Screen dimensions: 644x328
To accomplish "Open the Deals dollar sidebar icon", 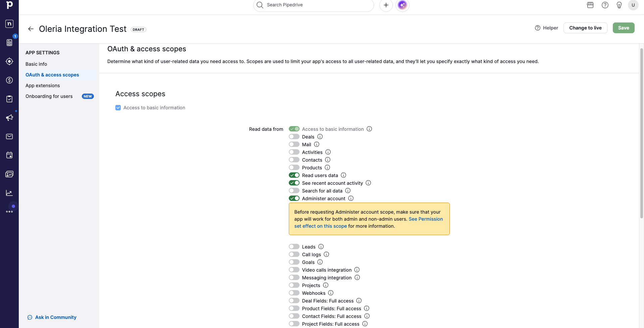I will [x=9, y=80].
